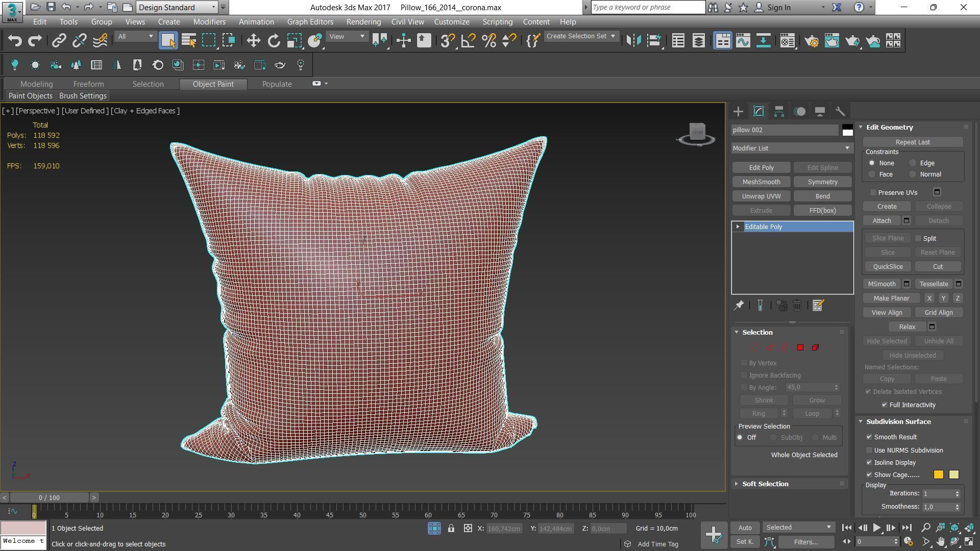Open the View reference coordinate dropdown

tap(347, 37)
